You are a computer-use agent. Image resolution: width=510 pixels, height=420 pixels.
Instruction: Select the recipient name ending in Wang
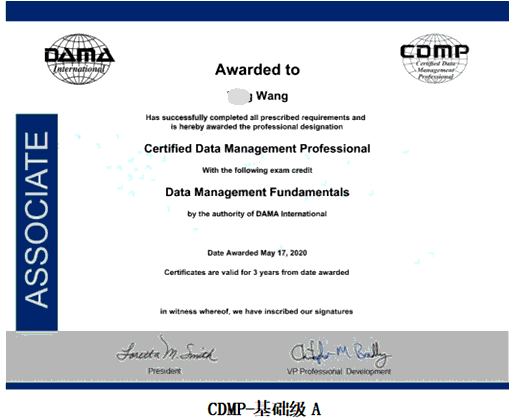point(257,96)
